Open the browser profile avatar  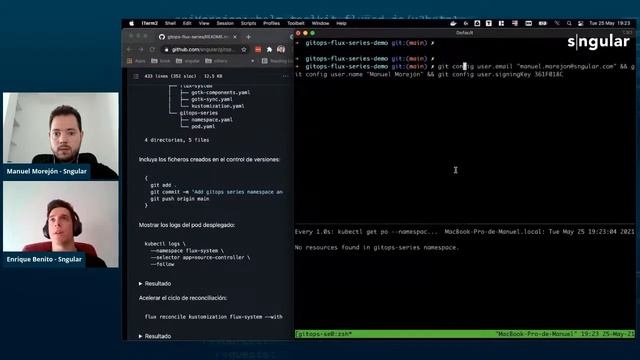click(281, 49)
